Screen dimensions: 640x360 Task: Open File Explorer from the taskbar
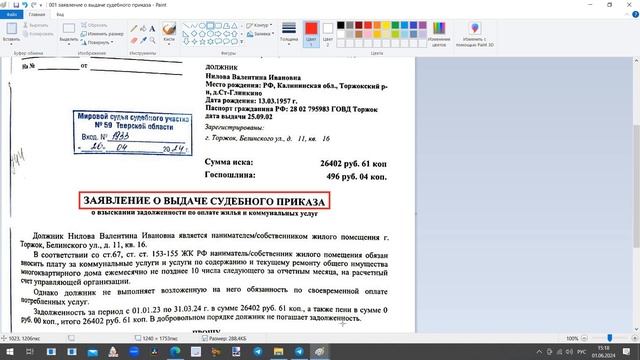click(278, 351)
